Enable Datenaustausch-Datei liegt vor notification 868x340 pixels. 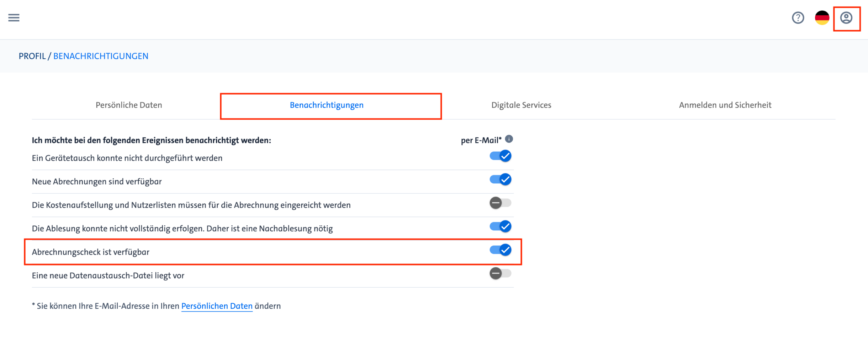[x=501, y=273]
